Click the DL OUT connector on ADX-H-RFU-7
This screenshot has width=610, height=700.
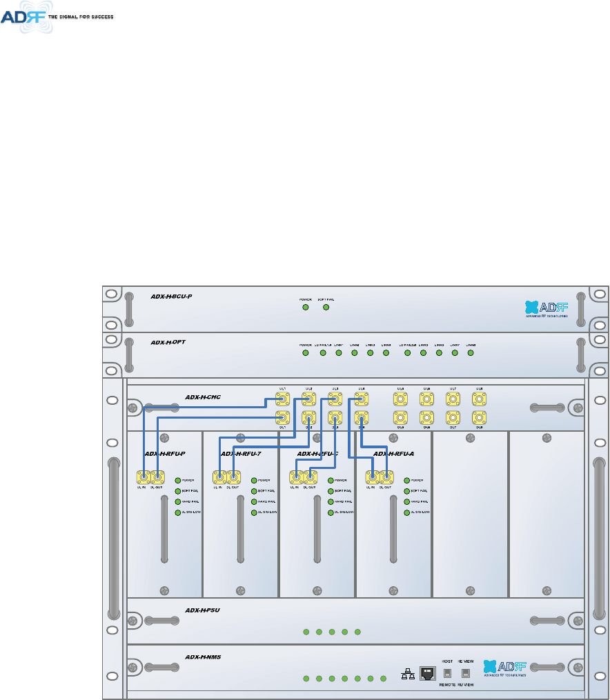234,478
